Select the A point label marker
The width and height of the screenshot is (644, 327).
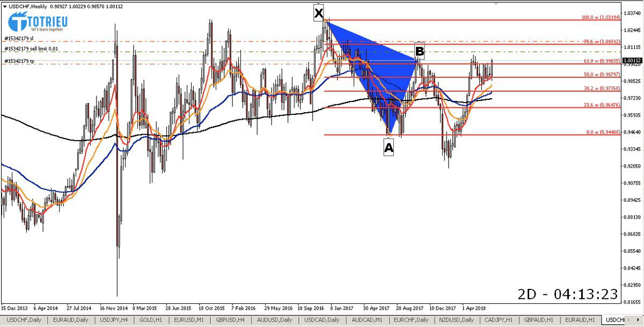click(389, 147)
